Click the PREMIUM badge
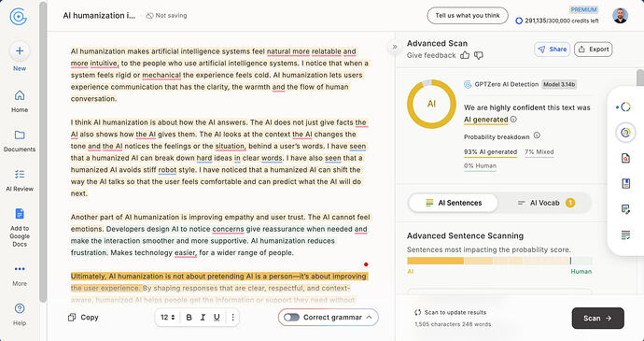 click(x=583, y=9)
